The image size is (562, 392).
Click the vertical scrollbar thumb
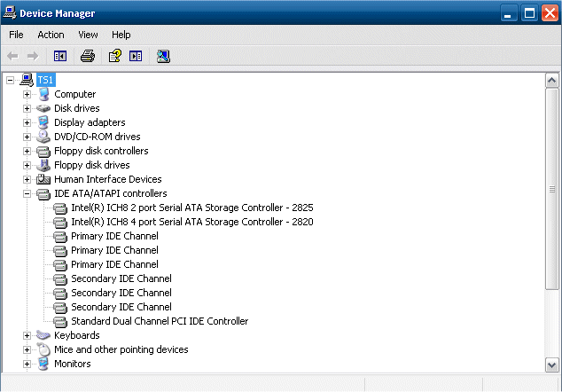pyautogui.click(x=551, y=189)
